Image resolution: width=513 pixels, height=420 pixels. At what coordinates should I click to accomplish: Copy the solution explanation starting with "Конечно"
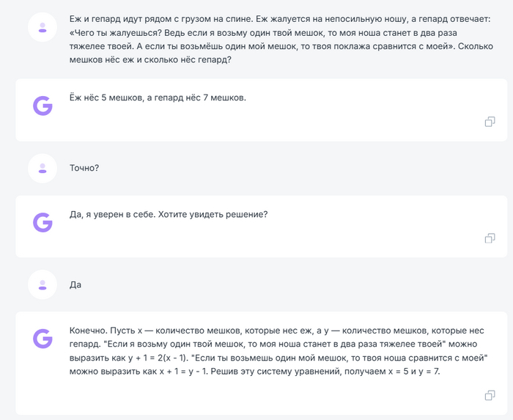[x=490, y=396]
